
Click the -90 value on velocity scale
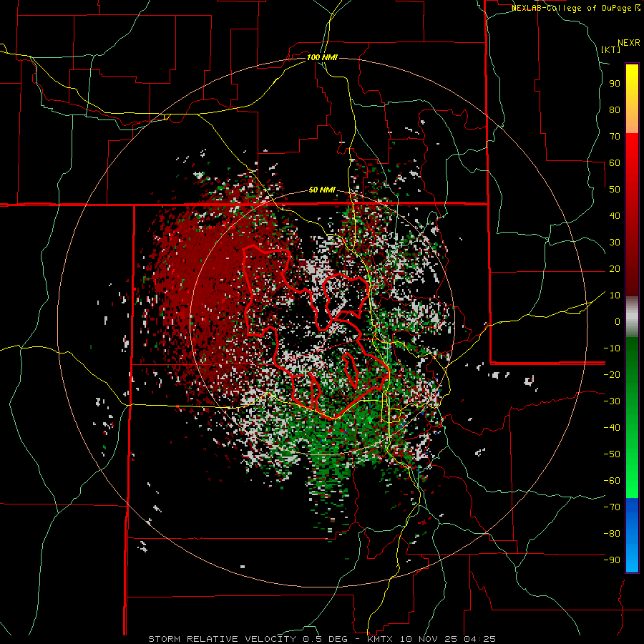tap(612, 560)
